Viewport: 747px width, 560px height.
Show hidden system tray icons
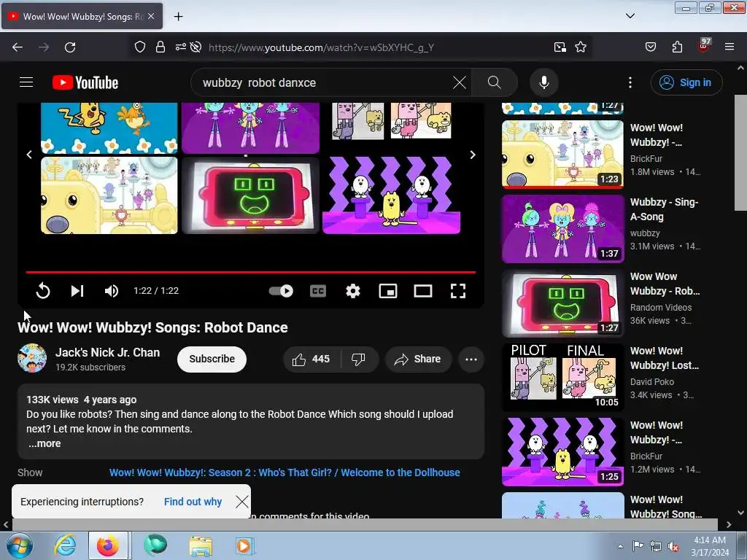point(620,545)
